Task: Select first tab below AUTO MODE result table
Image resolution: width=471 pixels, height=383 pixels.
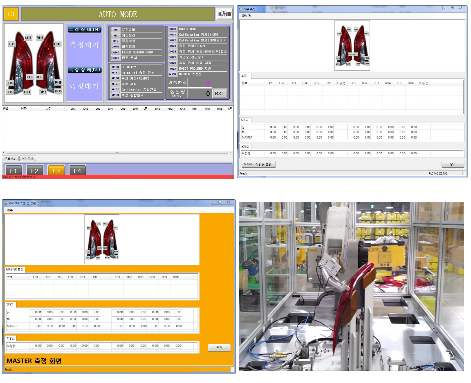Action: [x=10, y=158]
